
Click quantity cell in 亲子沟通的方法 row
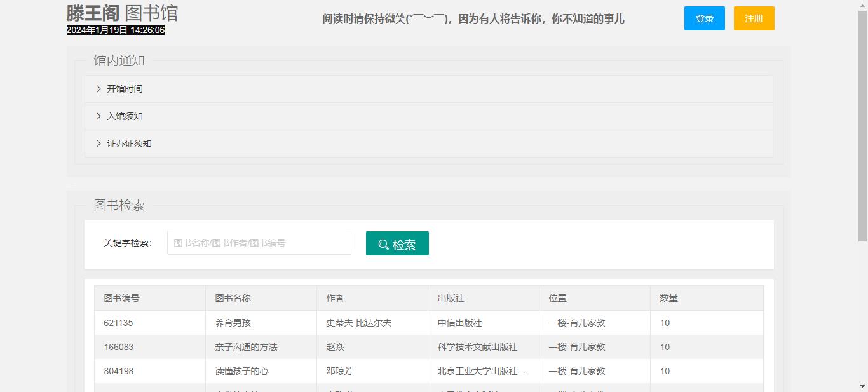(707, 347)
